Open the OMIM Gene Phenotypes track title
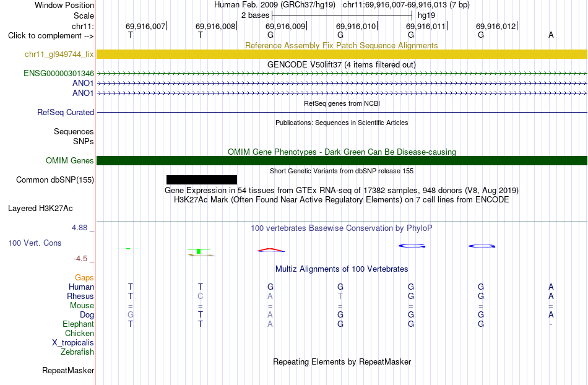This screenshot has height=385, width=588. (x=342, y=152)
